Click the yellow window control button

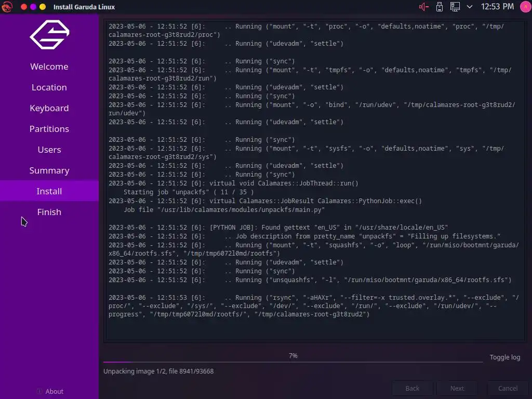(43, 7)
